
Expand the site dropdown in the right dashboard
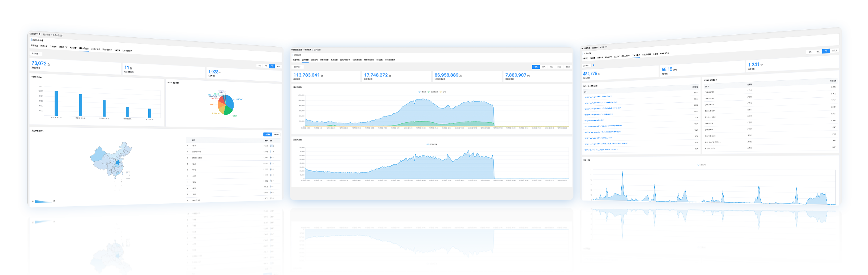586,66
